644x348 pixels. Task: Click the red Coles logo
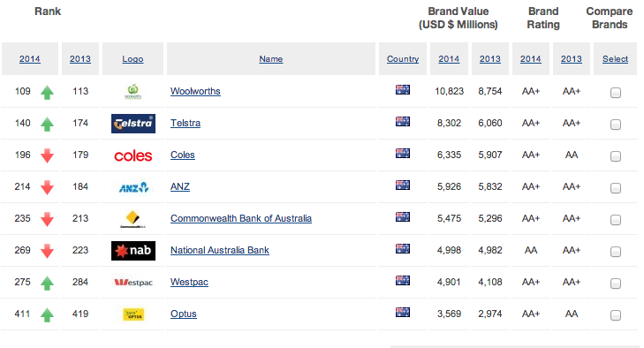[x=133, y=155]
